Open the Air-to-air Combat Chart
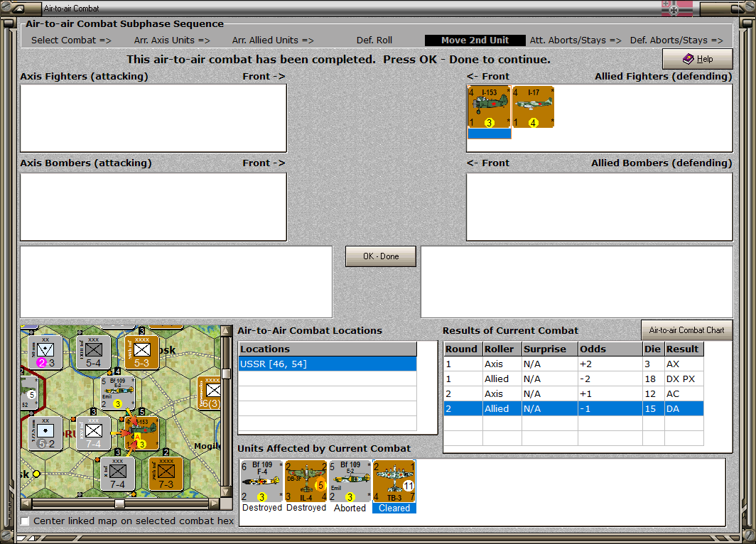The image size is (756, 544). 686,330
